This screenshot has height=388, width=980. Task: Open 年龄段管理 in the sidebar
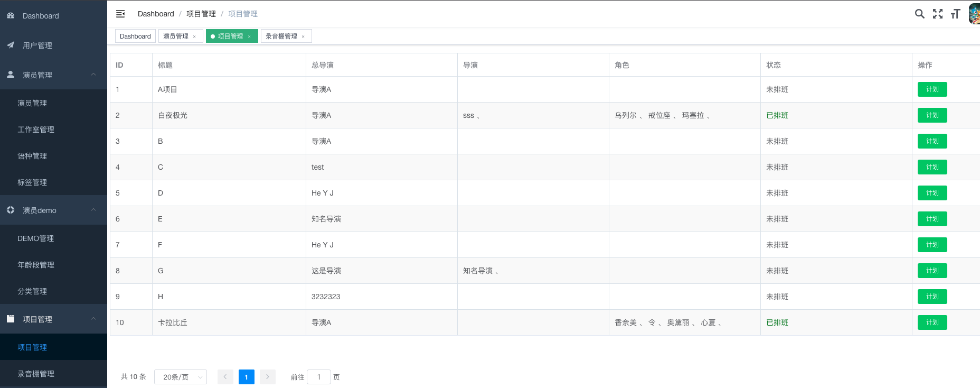[53, 265]
